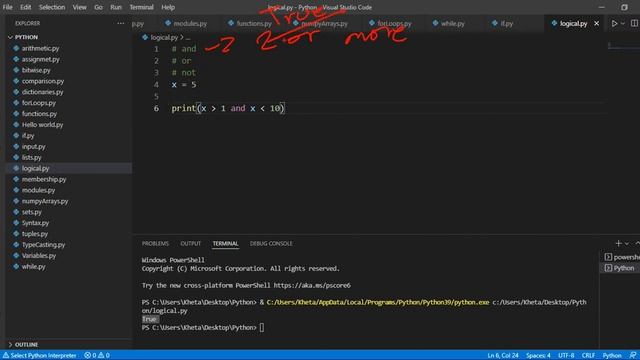Select the TERMINAL panel tab

click(225, 244)
